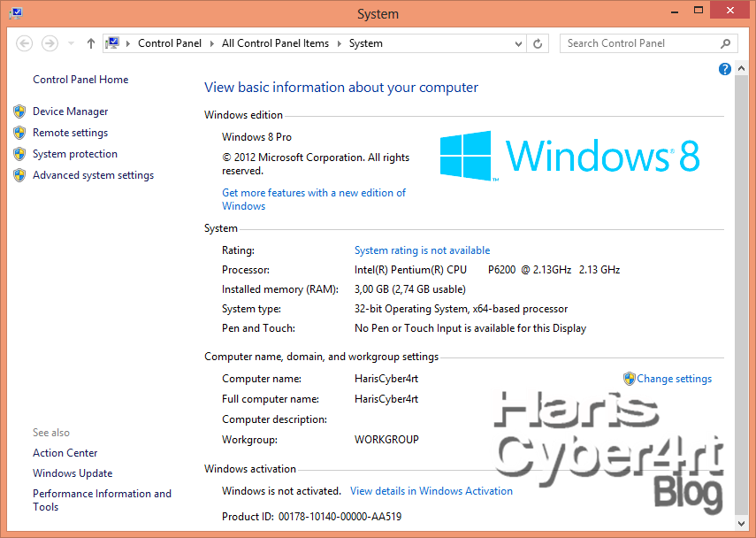The width and height of the screenshot is (756, 538).
Task: Open Advanced system settings
Action: (x=93, y=175)
